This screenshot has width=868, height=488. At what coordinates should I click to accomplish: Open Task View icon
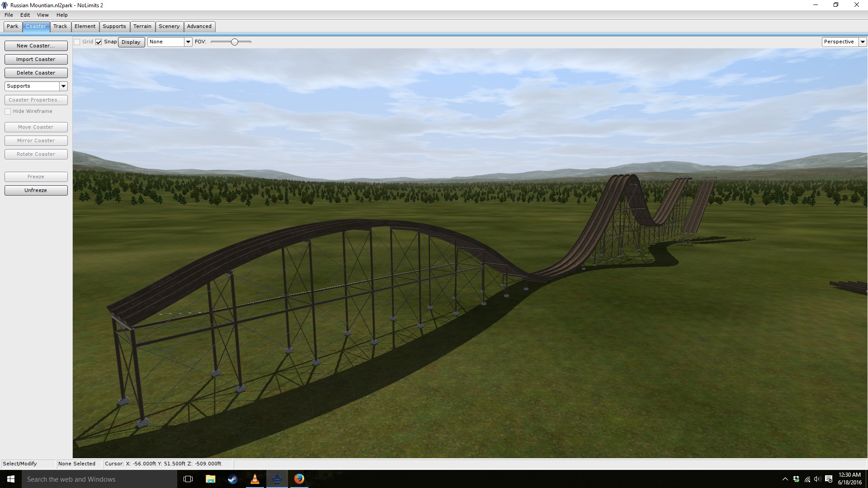188,479
